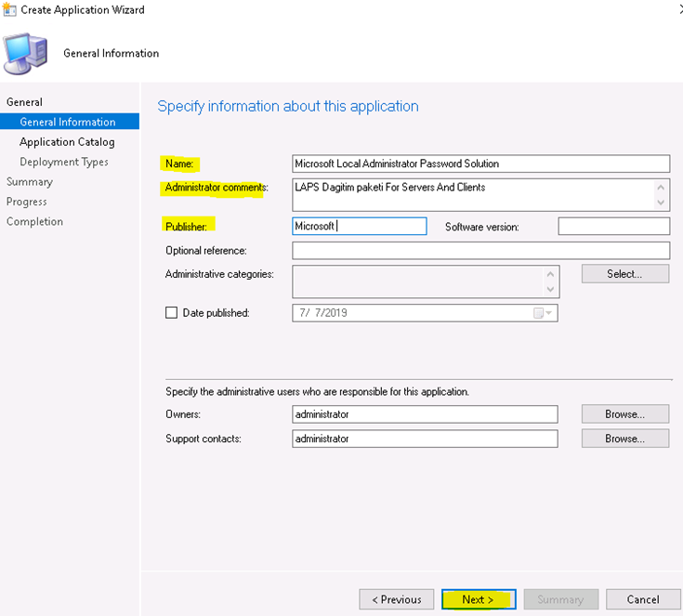This screenshot has height=616, width=683.
Task: Click the Date published label text
Action: point(216,313)
